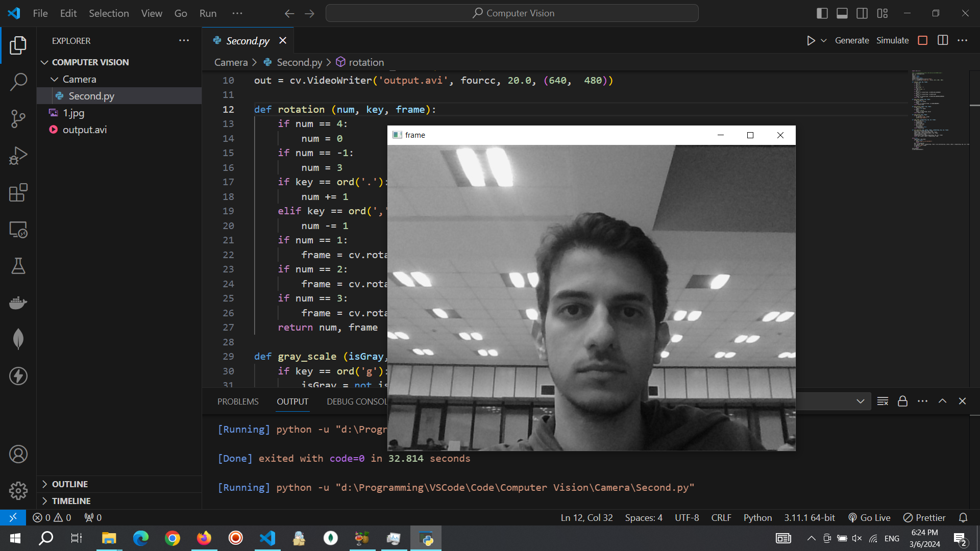Open the Search view in activity bar
This screenshot has width=980, height=551.
click(x=18, y=82)
